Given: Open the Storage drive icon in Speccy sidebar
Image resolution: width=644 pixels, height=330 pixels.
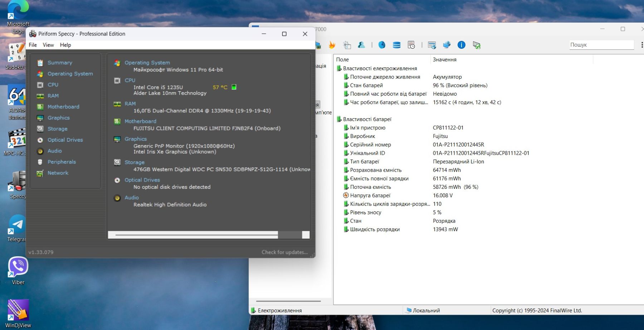Looking at the screenshot, I should pyautogui.click(x=40, y=129).
